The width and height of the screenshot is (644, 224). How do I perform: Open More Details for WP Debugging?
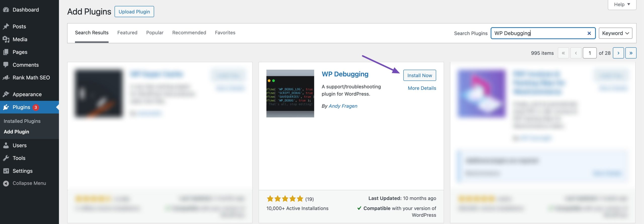pyautogui.click(x=422, y=88)
